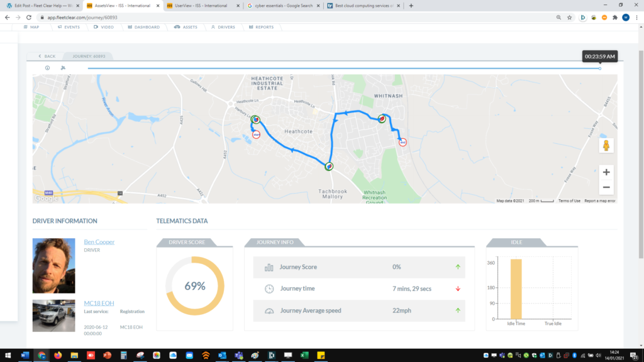Open the EVENTS navigation tab

point(69,27)
